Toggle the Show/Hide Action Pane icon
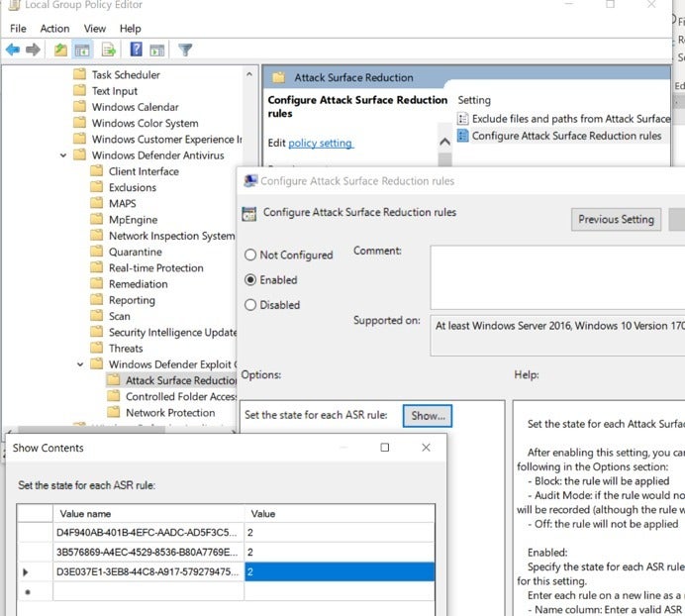This screenshot has width=685, height=616. pyautogui.click(x=156, y=51)
